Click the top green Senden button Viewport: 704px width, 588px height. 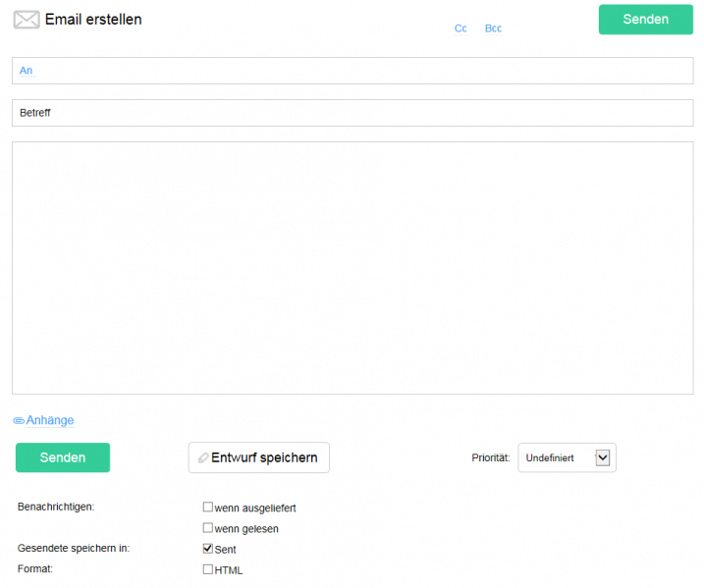point(646,20)
